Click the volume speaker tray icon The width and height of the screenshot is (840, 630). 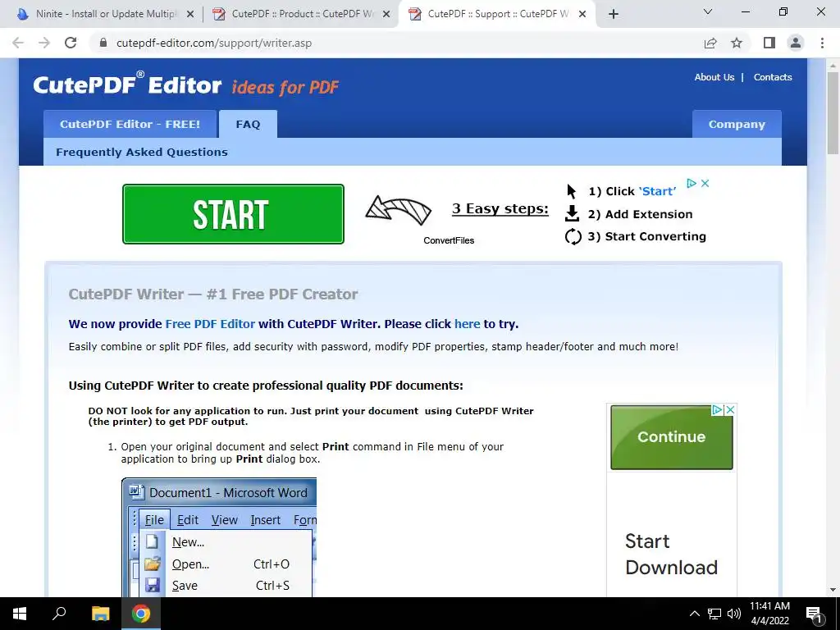734,614
